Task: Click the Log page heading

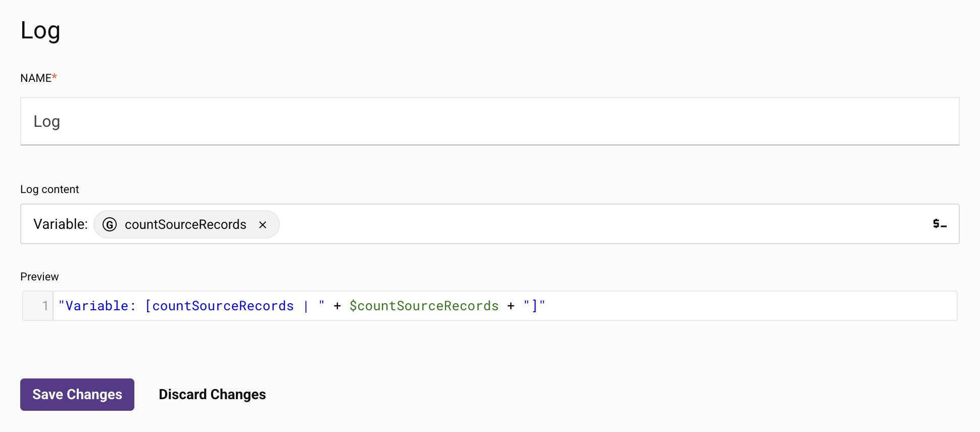Action: click(x=40, y=30)
